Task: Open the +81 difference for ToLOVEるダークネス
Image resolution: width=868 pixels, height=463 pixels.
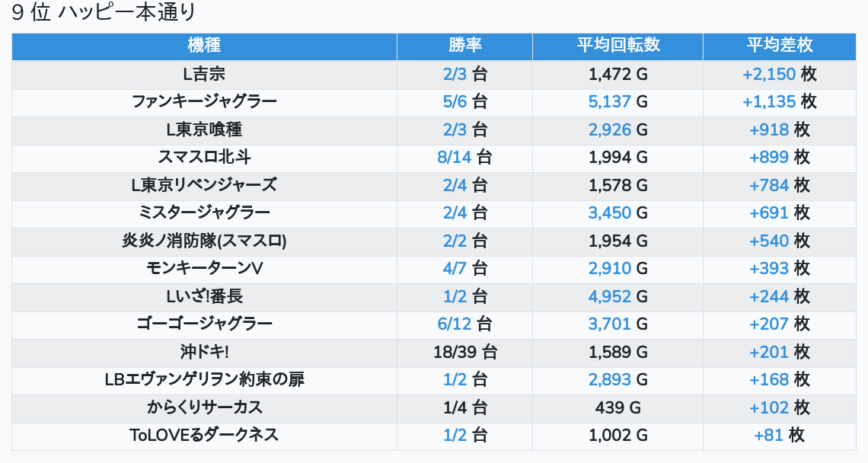Action: pyautogui.click(x=769, y=436)
